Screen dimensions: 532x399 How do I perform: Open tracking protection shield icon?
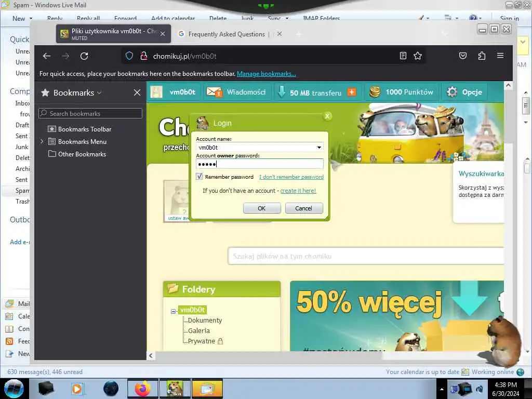pyautogui.click(x=129, y=56)
